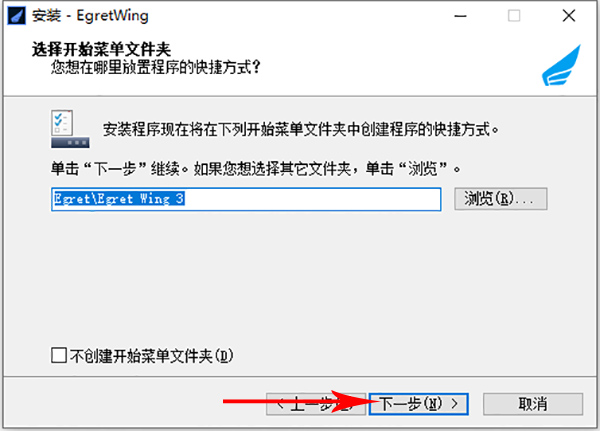Go back with 上一步 button
The width and height of the screenshot is (600, 431).
pyautogui.click(x=316, y=404)
